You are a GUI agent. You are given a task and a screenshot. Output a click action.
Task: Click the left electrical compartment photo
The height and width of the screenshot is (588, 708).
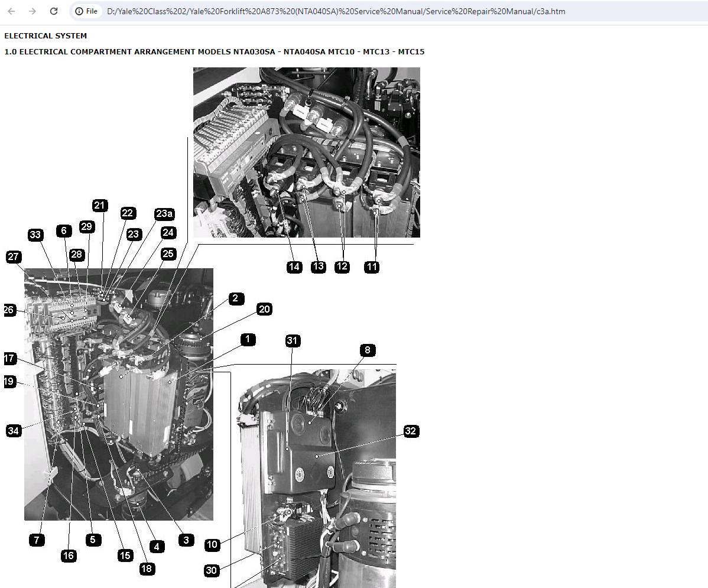tap(119, 394)
